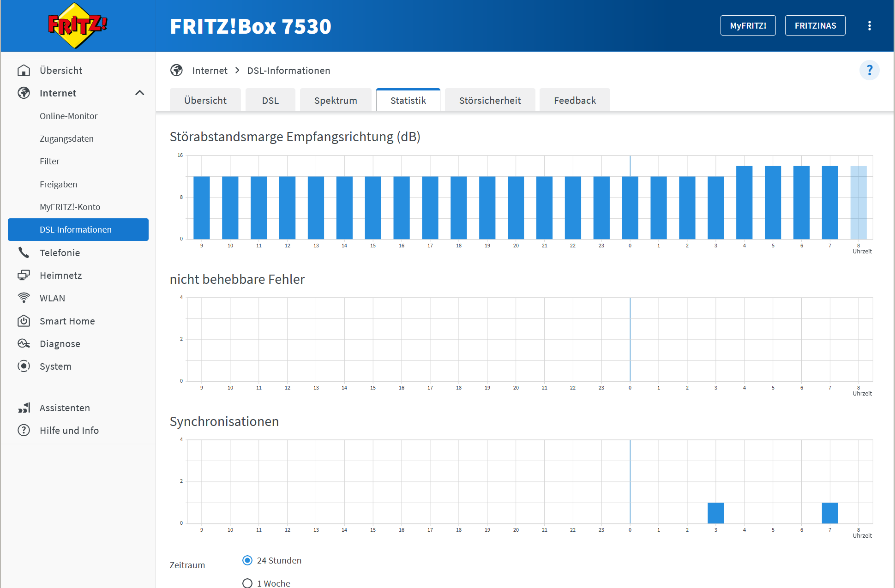Viewport: 895px width, 588px height.
Task: Click the Telefonie phone icon
Action: click(24, 252)
